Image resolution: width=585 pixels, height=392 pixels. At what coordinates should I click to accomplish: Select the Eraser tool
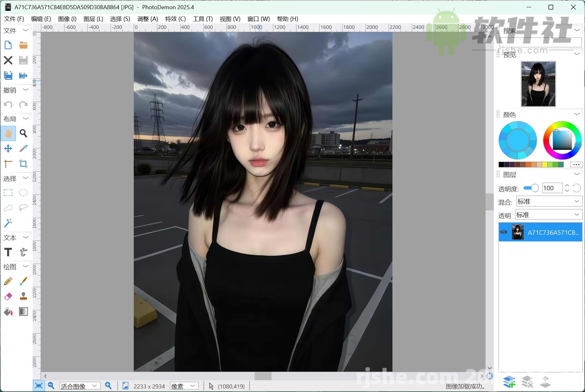8,296
